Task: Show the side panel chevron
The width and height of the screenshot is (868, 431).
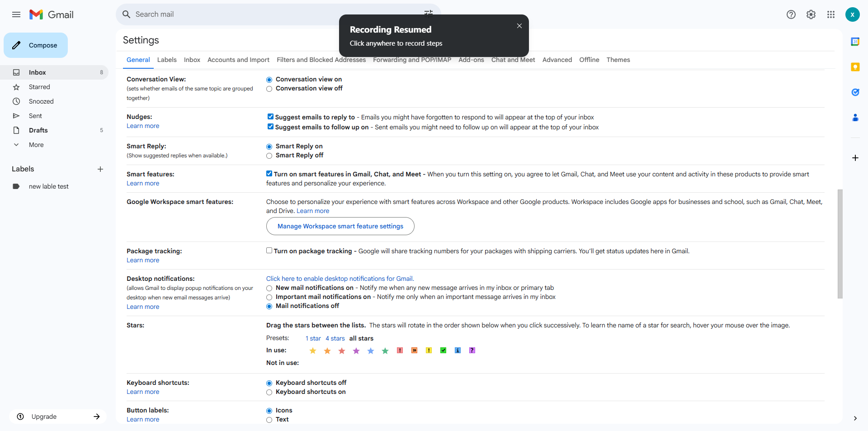Action: 855,418
